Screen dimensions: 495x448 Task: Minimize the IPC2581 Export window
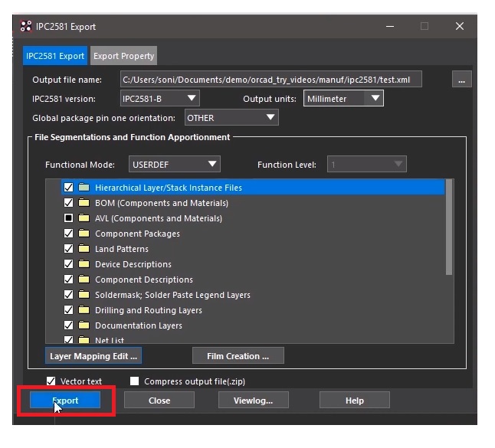coord(390,26)
